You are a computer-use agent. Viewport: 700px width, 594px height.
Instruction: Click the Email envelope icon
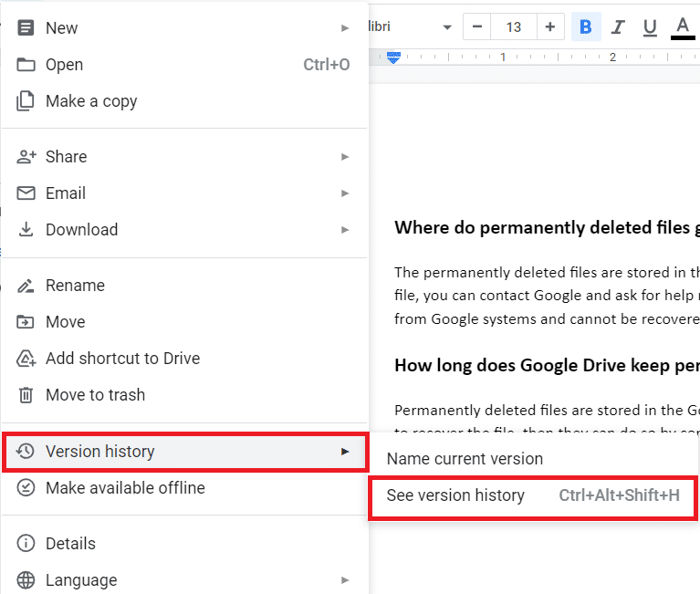(x=26, y=193)
